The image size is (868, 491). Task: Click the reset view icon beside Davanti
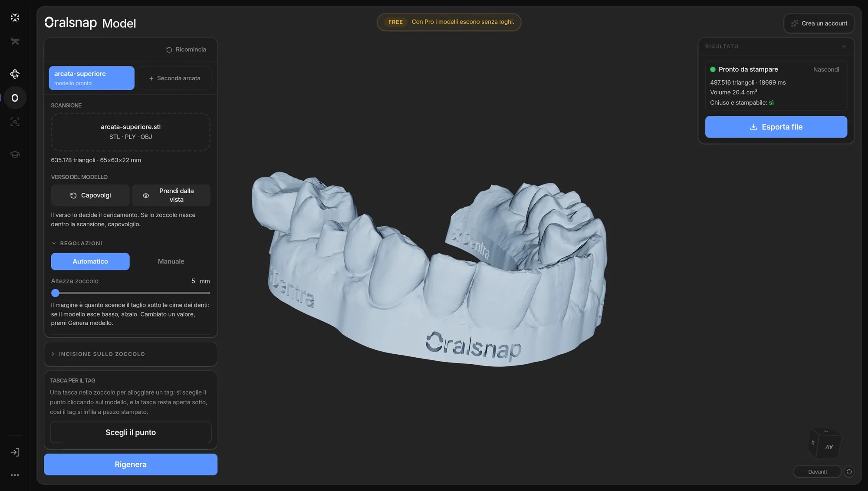pyautogui.click(x=849, y=471)
